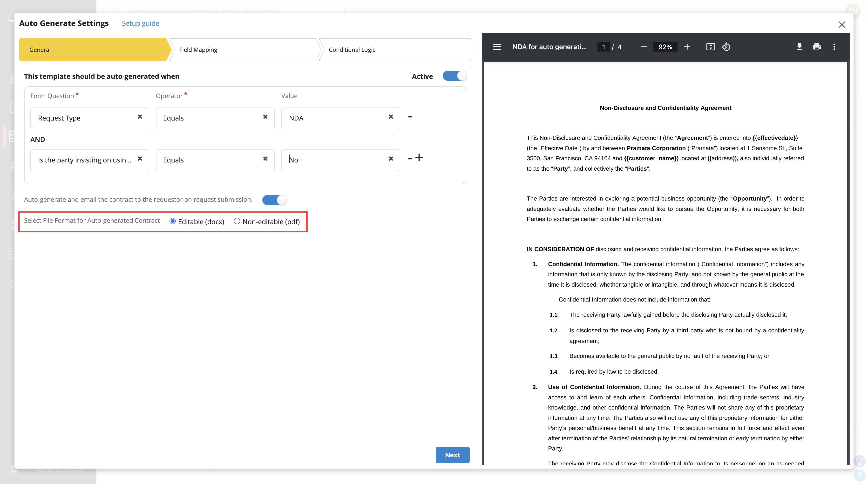The image size is (868, 484).
Task: Click the PDF page number field
Action: 604,47
